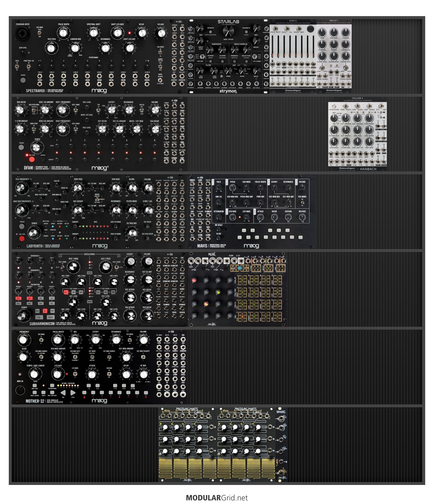Image resolution: width=434 pixels, height=504 pixels.
Task: Click the Mavis Cutoff knob
Action: [x=274, y=188]
